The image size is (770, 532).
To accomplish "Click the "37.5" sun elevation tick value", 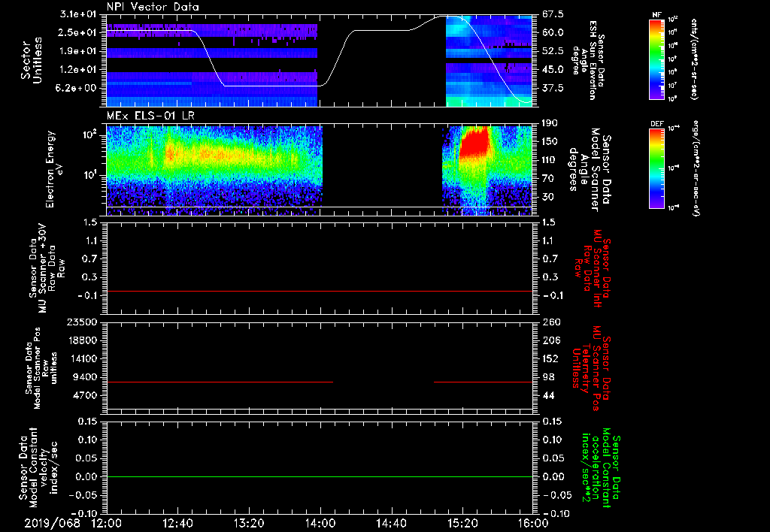I will tap(553, 88).
